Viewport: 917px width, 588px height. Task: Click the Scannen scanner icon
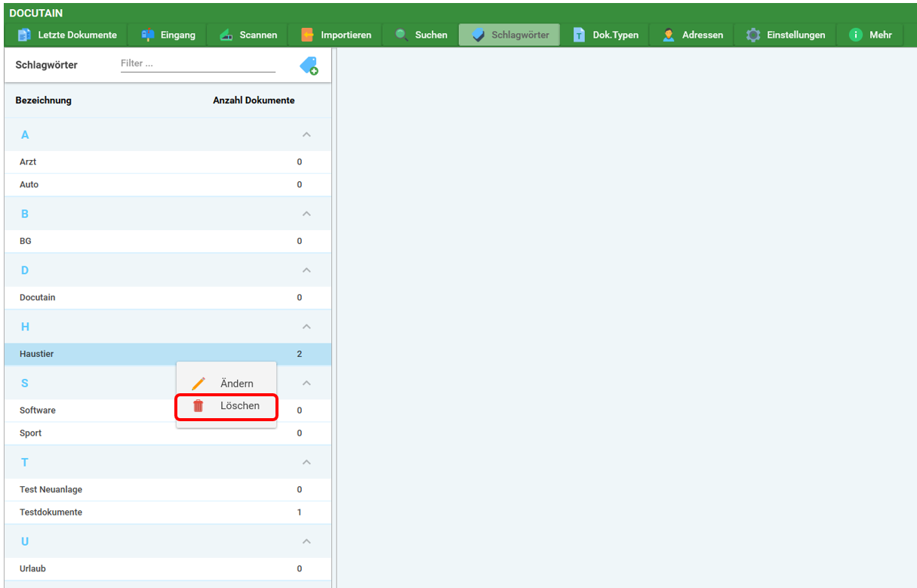(226, 35)
